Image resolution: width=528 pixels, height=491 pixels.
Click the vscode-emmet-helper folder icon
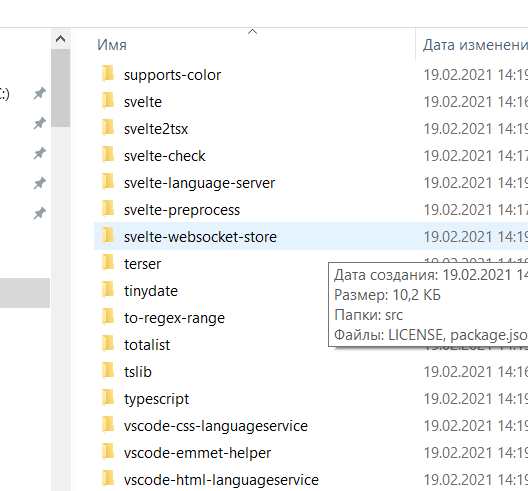pos(108,452)
